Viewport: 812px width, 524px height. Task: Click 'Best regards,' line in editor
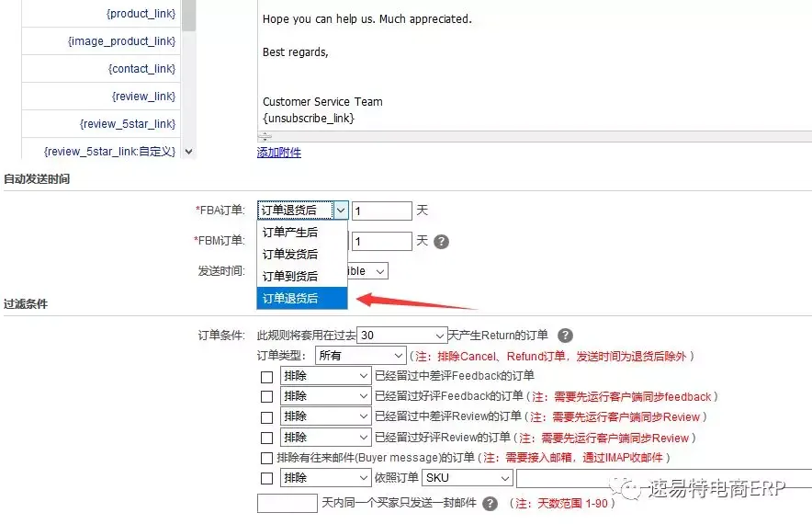pos(295,52)
